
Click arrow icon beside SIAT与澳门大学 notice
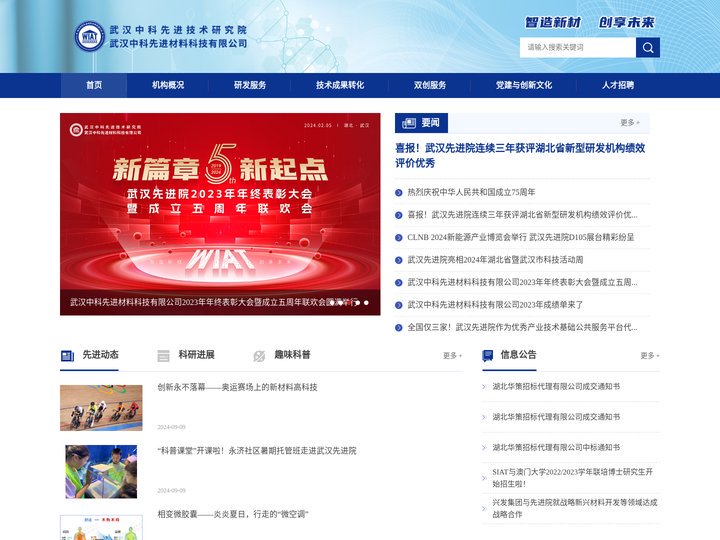[484, 478]
